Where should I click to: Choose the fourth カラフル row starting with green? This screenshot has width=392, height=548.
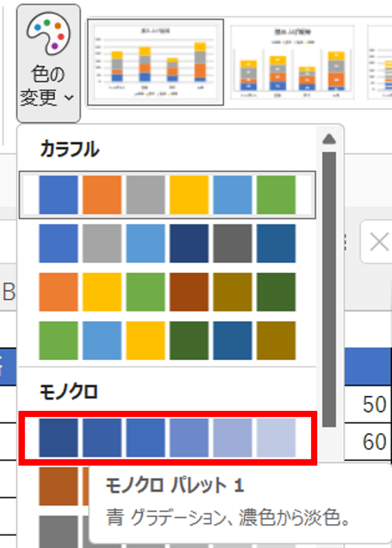[x=167, y=341]
